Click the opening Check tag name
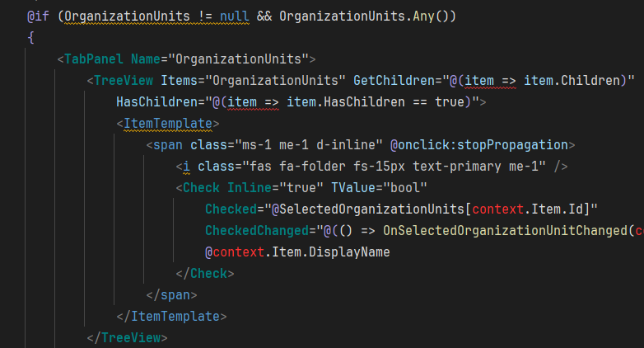Viewport: 644px width, 348px height. click(201, 188)
